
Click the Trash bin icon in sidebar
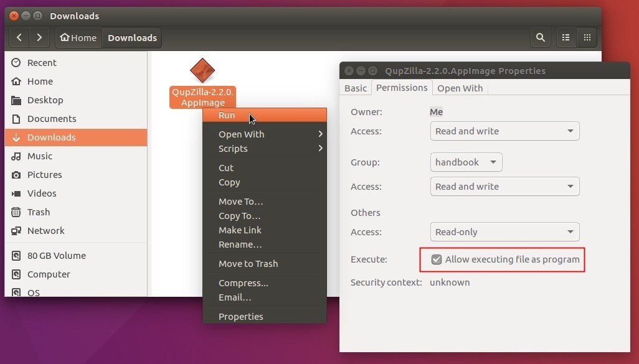point(16,212)
